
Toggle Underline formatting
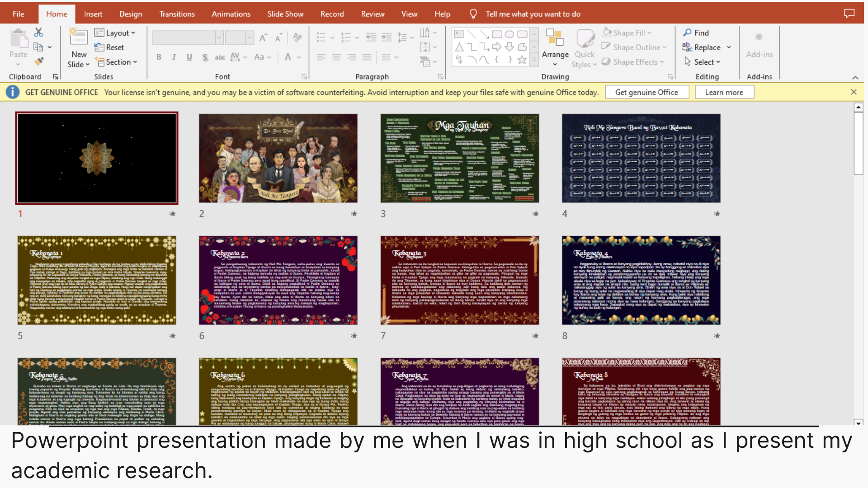[x=189, y=57]
